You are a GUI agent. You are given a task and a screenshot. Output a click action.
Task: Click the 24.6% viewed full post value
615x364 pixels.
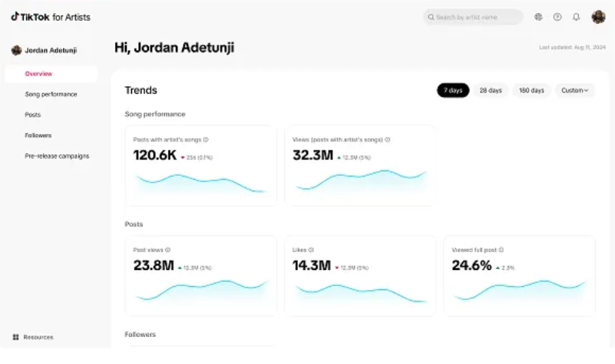(x=471, y=265)
